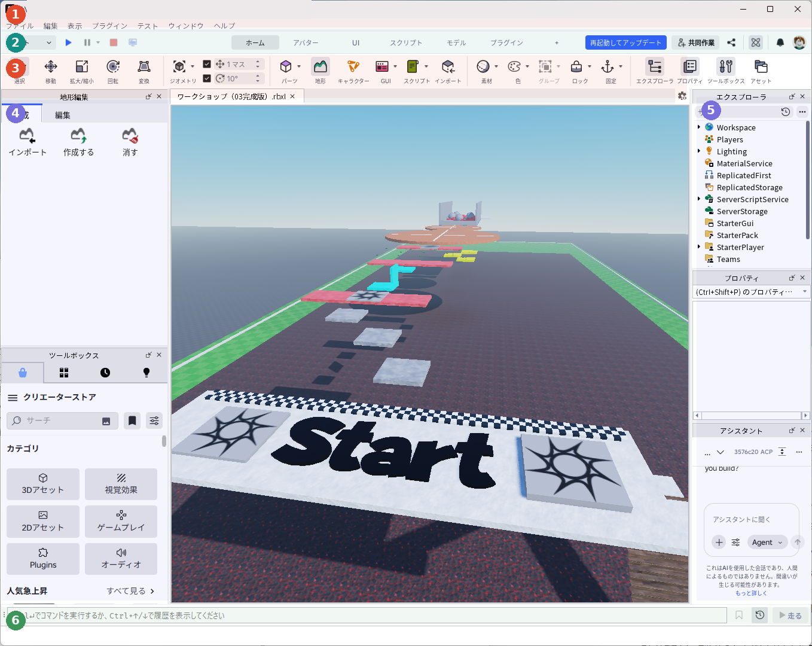The image size is (812, 646).
Task: Click the Pause playtest button
Action: [x=87, y=42]
